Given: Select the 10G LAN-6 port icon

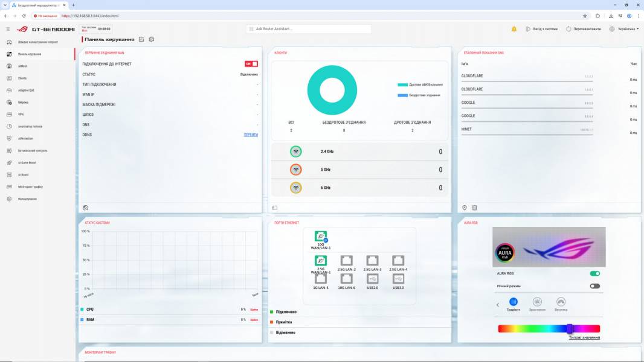Looking at the screenshot, I should click(x=347, y=279).
